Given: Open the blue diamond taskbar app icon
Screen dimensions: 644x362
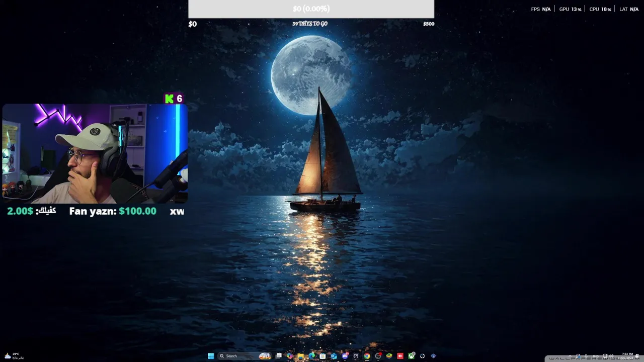Looking at the screenshot, I should pos(433,356).
